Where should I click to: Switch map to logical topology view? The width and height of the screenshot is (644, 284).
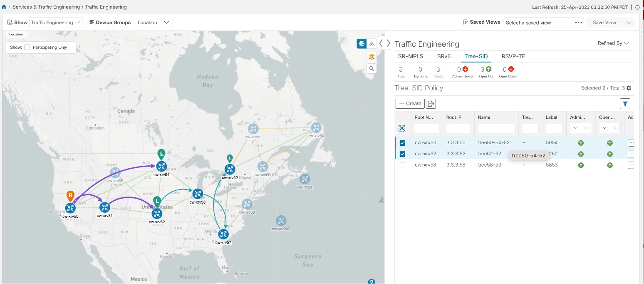pyautogui.click(x=371, y=43)
